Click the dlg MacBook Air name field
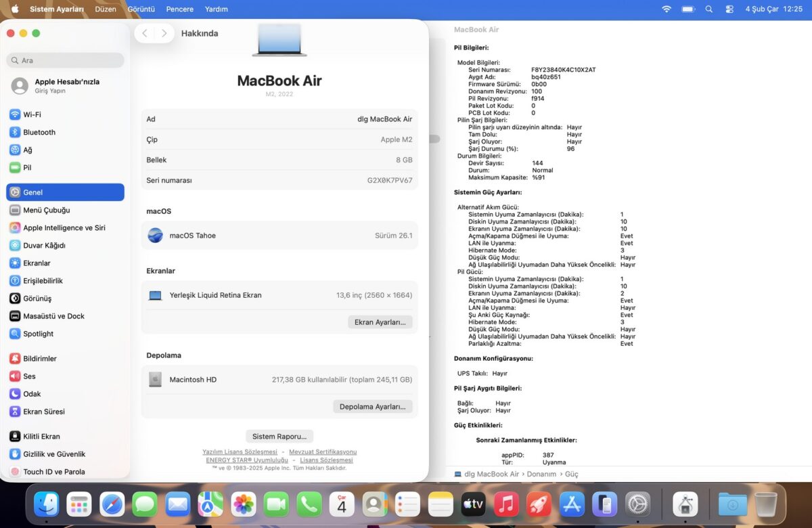Screen dimensions: 812x528 coord(384,119)
